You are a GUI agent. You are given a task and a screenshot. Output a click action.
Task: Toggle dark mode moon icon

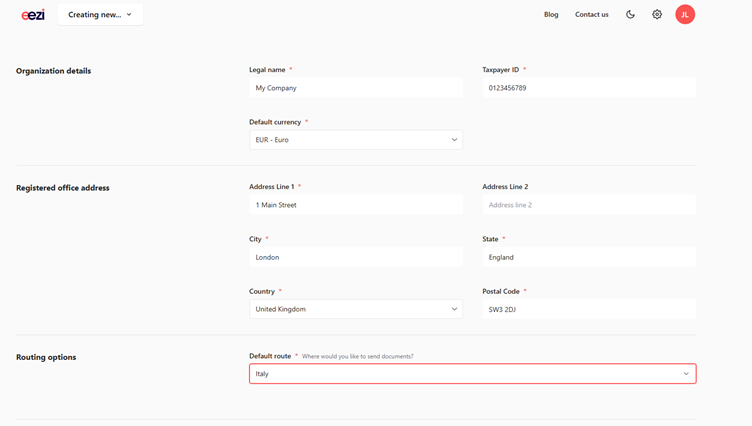tap(630, 14)
